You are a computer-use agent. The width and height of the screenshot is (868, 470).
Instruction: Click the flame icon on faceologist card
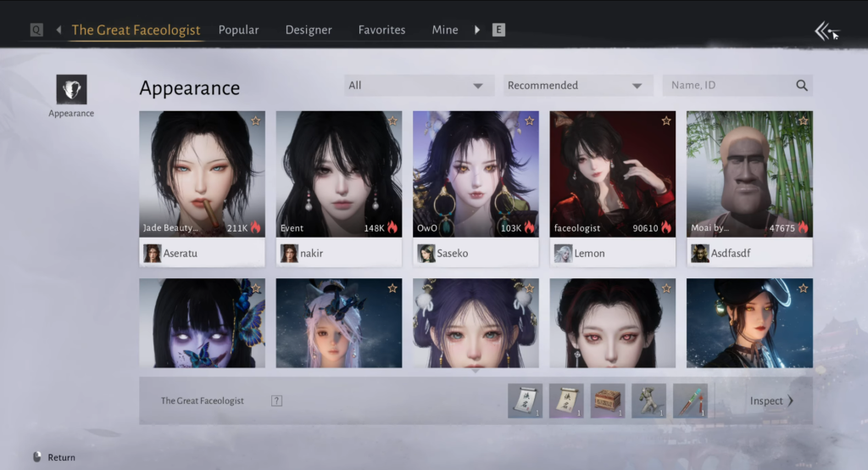(x=666, y=227)
